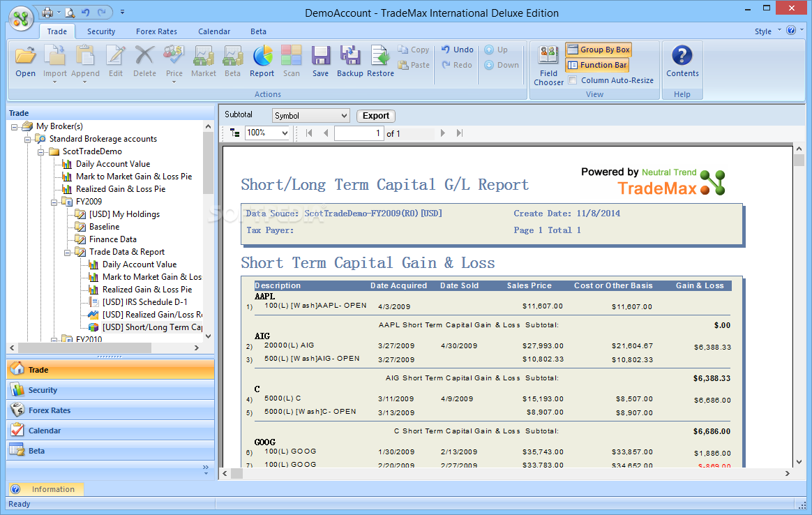Open the Style dropdown menu
The width and height of the screenshot is (812, 515).
point(767,31)
